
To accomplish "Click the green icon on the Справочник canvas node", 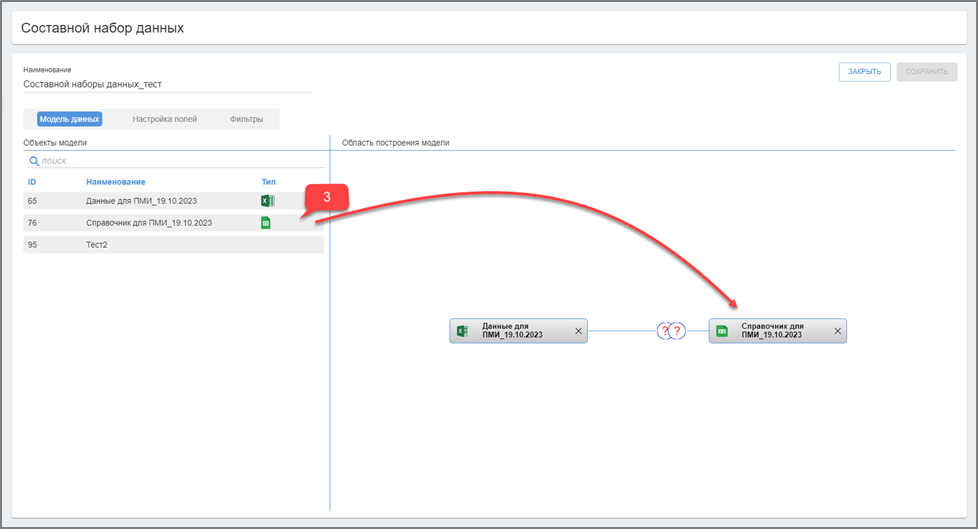I will [721, 331].
